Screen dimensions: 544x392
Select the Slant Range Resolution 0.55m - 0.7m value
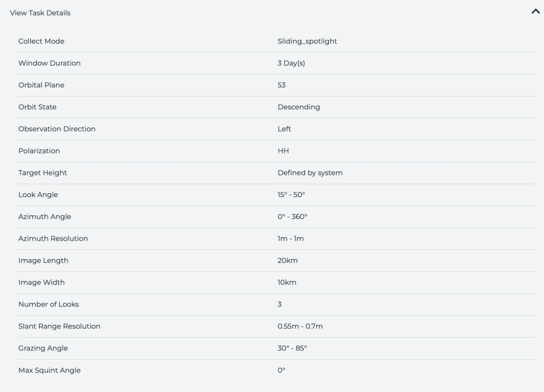click(300, 326)
